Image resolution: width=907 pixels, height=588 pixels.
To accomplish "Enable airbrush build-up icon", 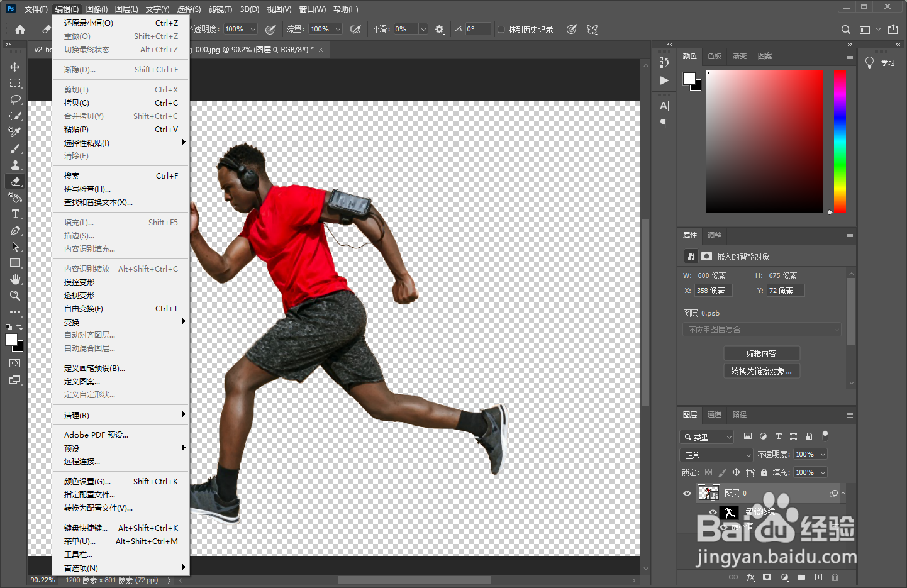I will [x=355, y=30].
